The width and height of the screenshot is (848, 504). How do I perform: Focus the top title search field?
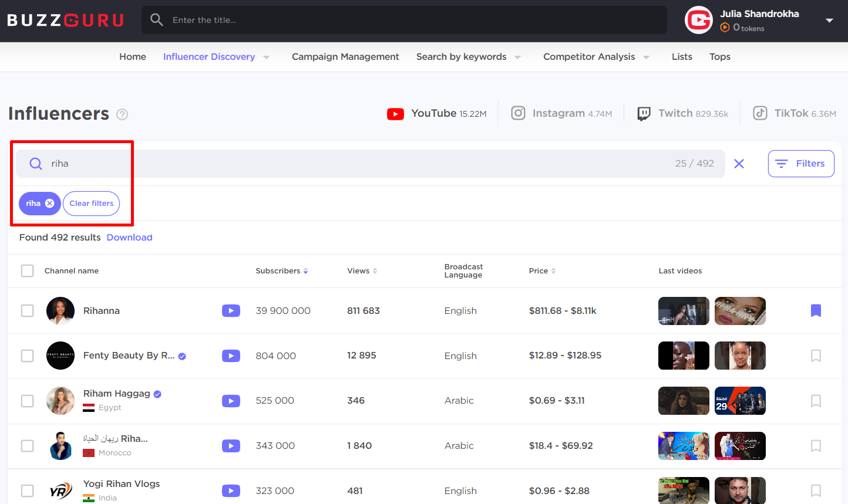click(404, 20)
